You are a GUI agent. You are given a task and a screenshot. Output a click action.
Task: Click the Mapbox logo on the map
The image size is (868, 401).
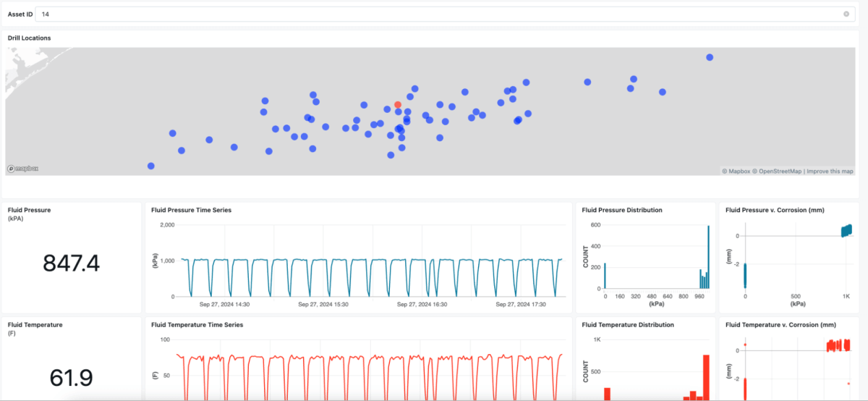23,169
